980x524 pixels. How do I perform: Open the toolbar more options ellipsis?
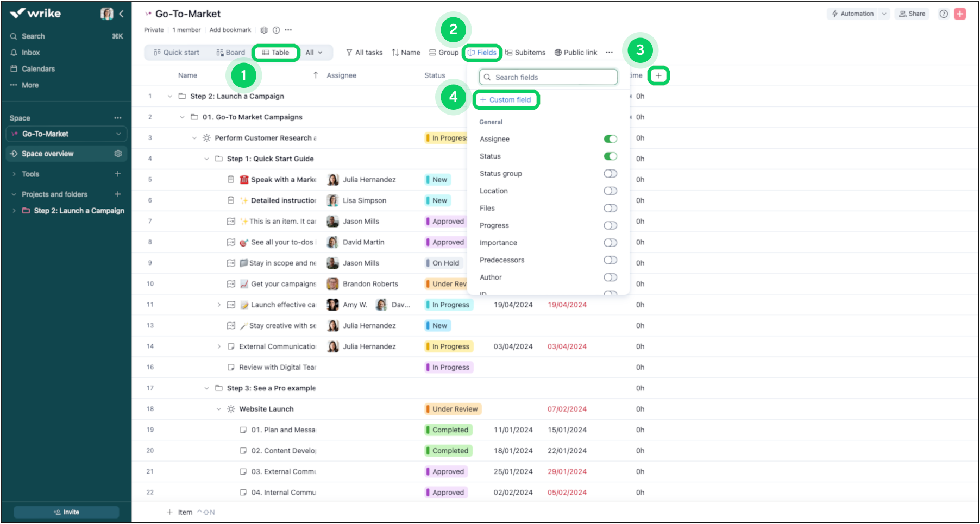(609, 53)
